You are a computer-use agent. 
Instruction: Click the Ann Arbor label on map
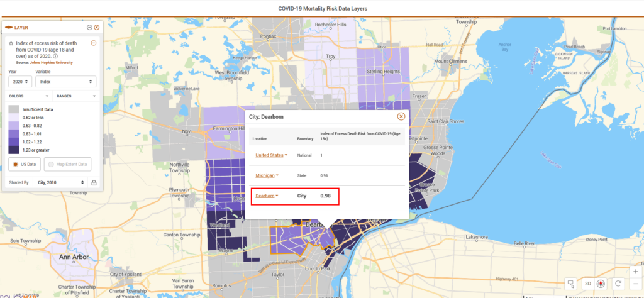[x=74, y=257]
